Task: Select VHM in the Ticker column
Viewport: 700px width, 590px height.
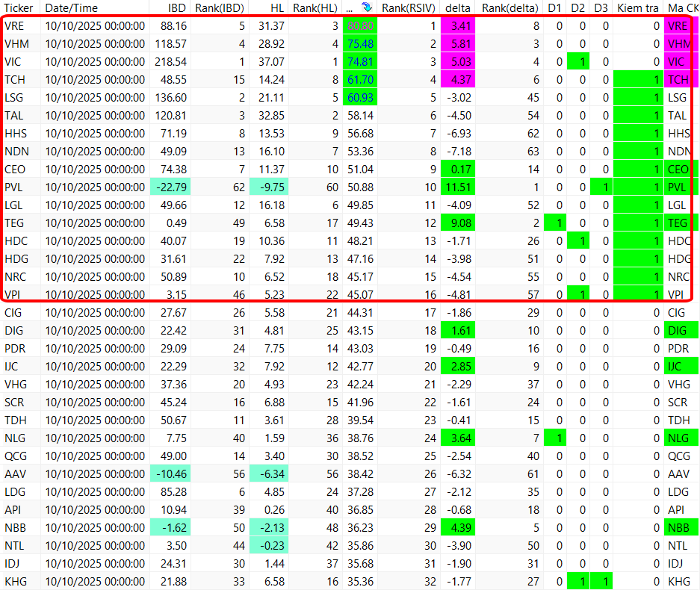Action: [16, 44]
